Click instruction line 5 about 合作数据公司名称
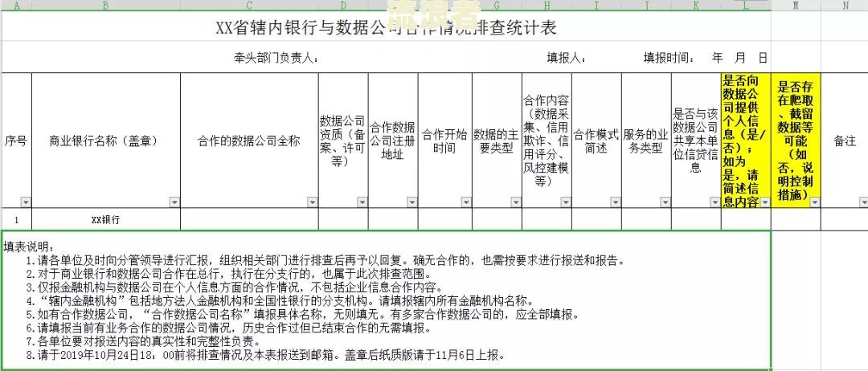Screen dimensions: 868x371 (x=302, y=315)
